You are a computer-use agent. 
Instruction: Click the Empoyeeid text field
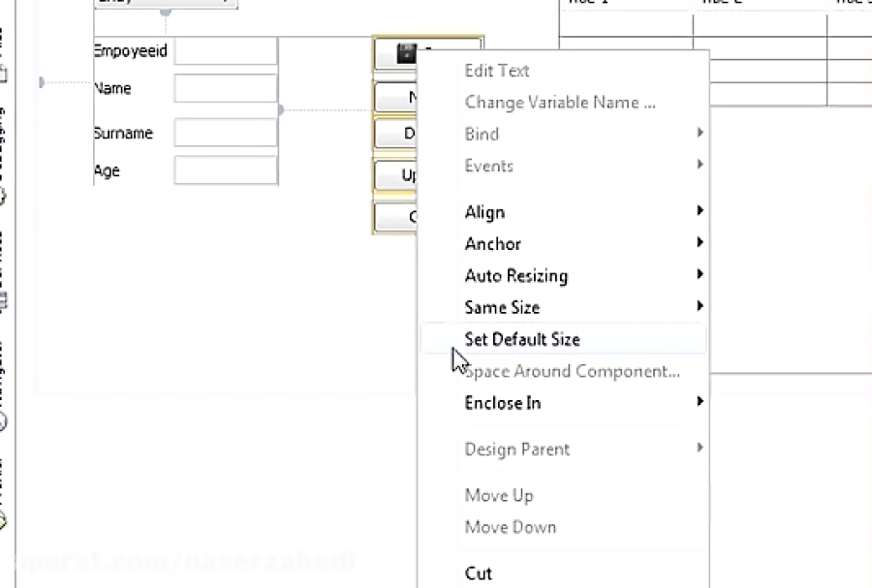226,51
